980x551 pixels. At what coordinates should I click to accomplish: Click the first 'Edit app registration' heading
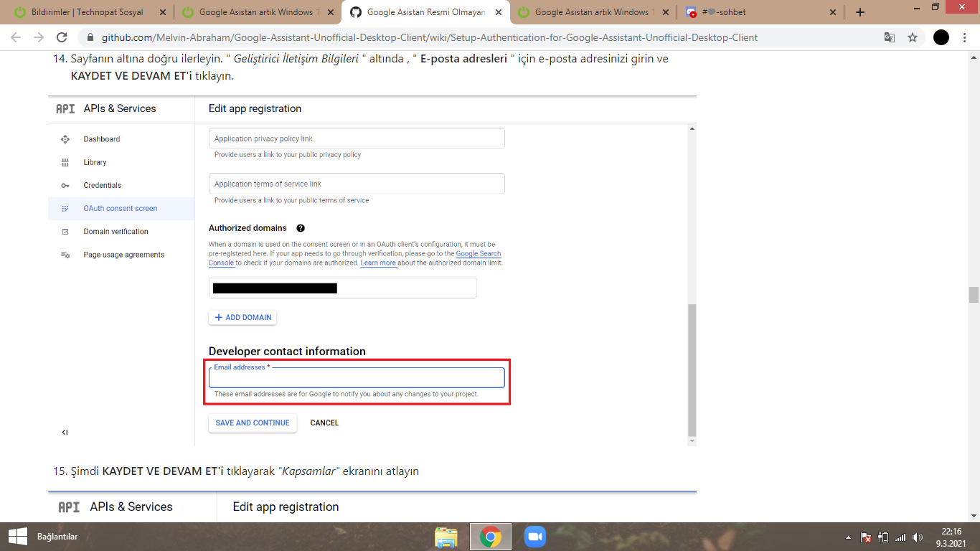coord(255,108)
